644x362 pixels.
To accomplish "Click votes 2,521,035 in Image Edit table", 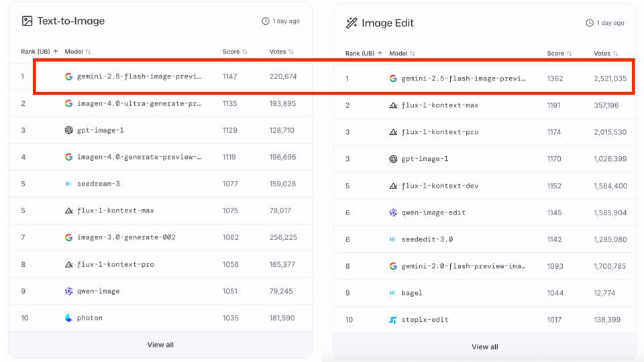I will point(610,78).
